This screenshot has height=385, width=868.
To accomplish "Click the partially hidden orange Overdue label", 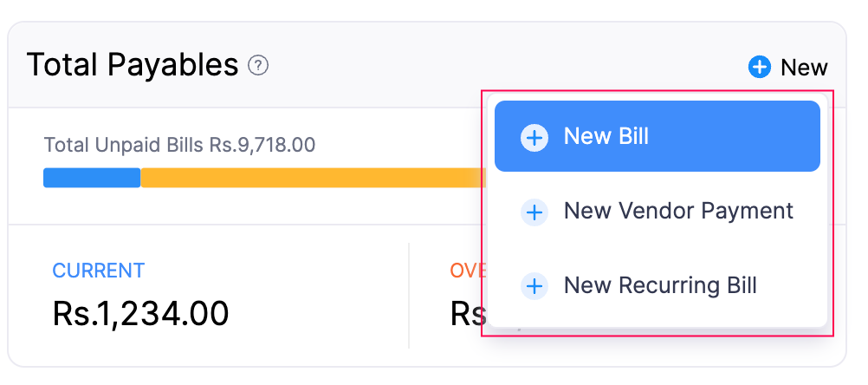I will (465, 271).
